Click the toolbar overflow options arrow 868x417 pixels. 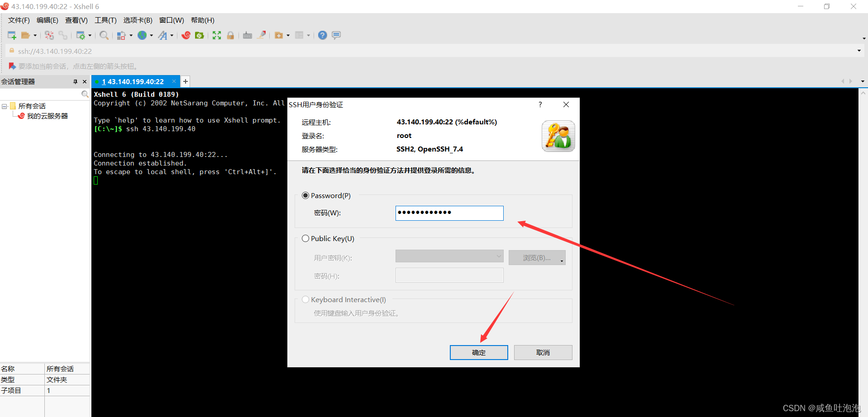(x=864, y=39)
